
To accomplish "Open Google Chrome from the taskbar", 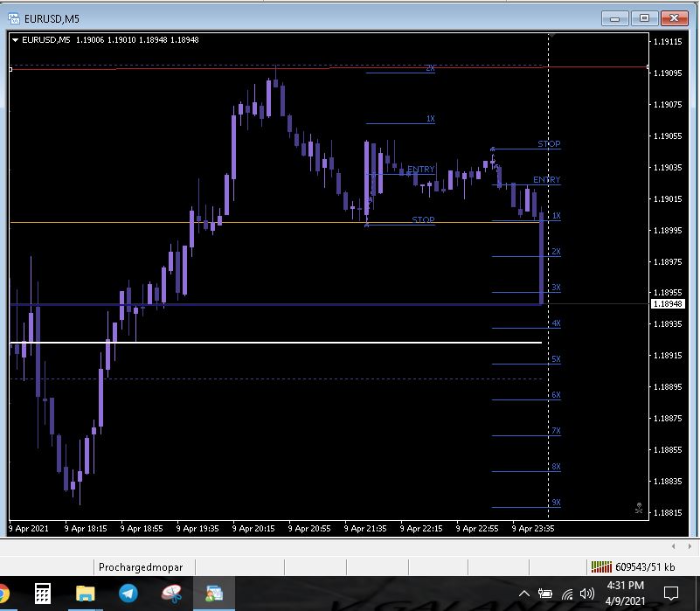I will pos(3,594).
